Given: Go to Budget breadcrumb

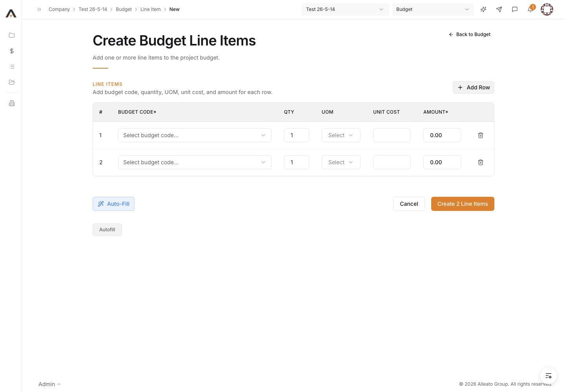Looking at the screenshot, I should [124, 9].
